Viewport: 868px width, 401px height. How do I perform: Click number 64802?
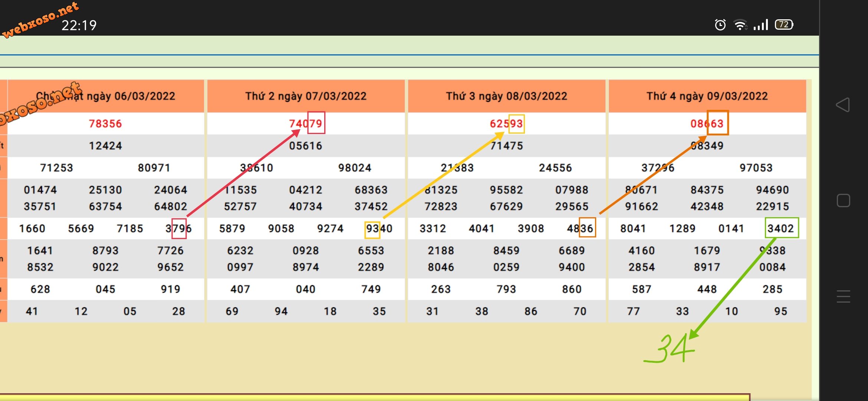tap(171, 206)
